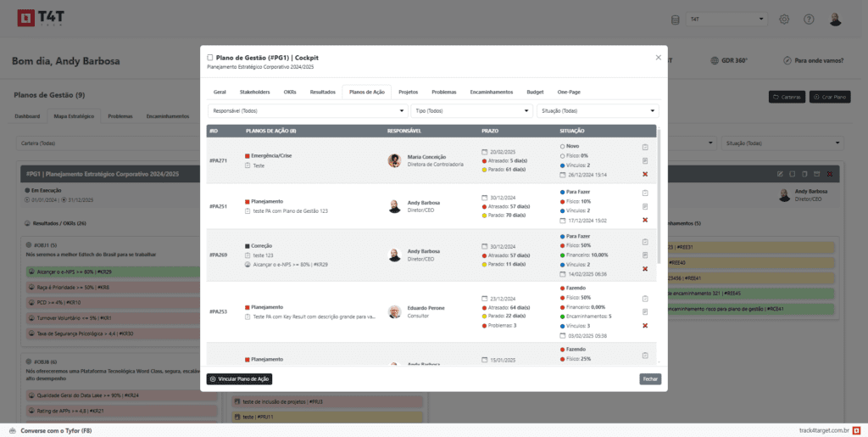This screenshot has width=868, height=437.
Task: Click the red X icon for #PA253
Action: 645,326
